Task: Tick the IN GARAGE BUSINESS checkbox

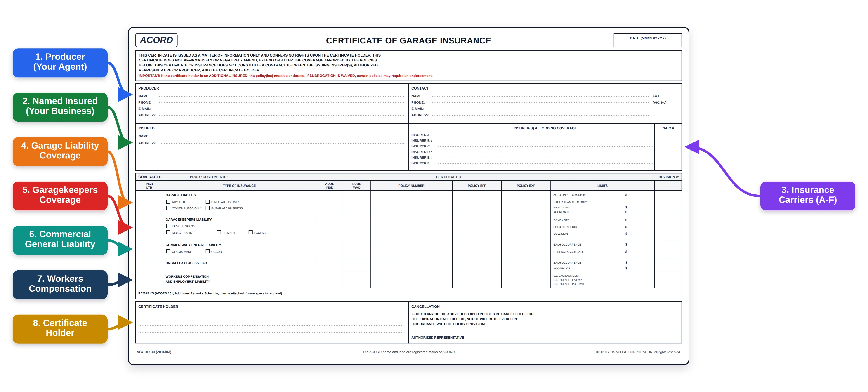Action: click(x=208, y=208)
